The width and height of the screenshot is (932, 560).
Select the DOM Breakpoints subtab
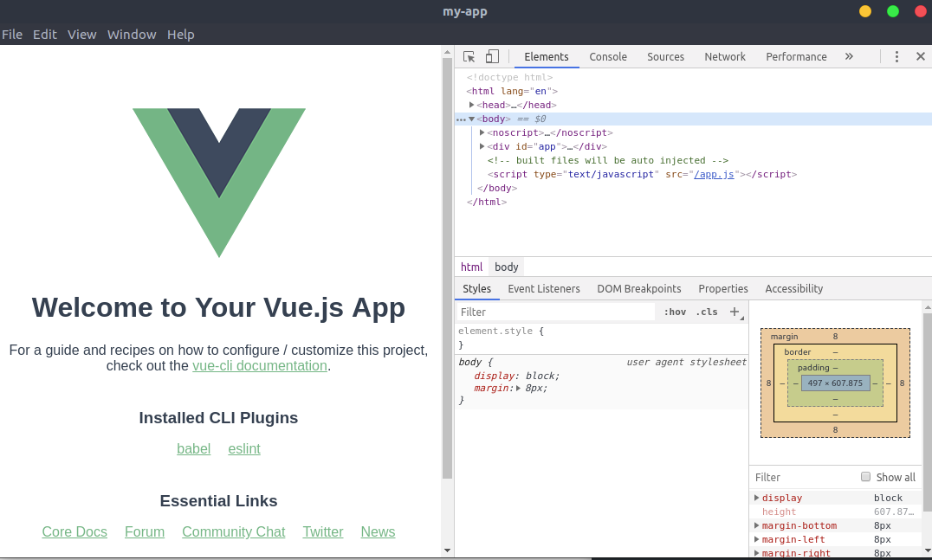click(639, 288)
